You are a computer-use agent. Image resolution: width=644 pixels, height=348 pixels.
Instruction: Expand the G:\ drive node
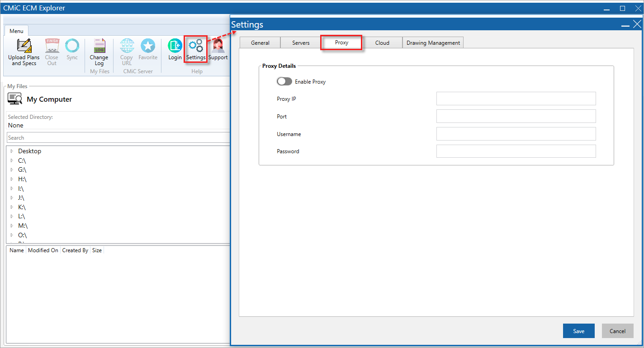12,170
